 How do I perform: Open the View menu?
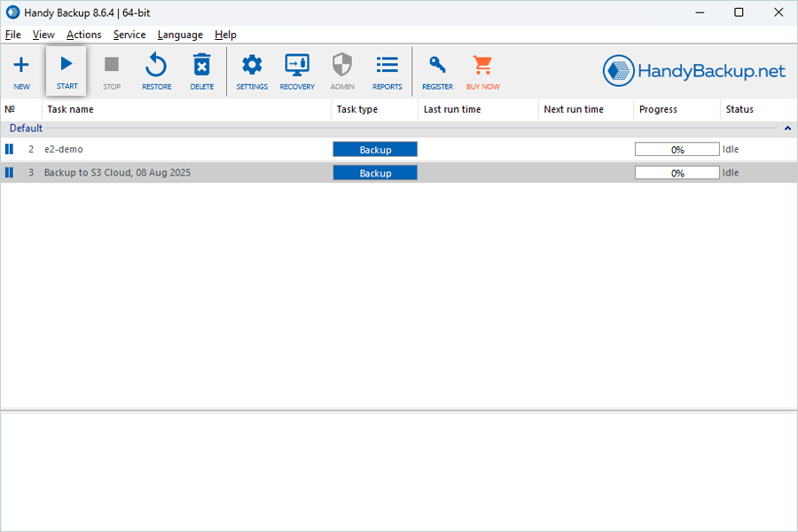[43, 35]
